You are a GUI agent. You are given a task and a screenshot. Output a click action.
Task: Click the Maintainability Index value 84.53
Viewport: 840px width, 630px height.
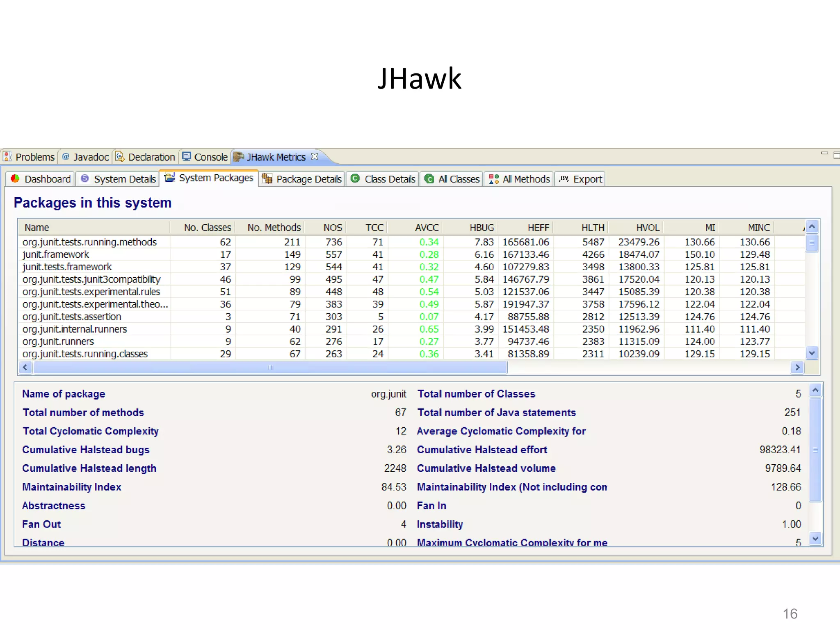click(394, 487)
